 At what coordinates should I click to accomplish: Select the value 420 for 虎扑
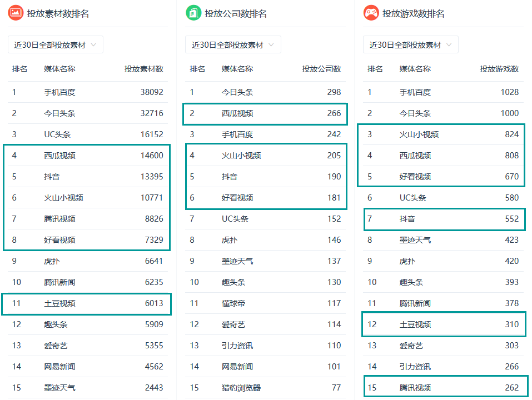[x=512, y=261]
